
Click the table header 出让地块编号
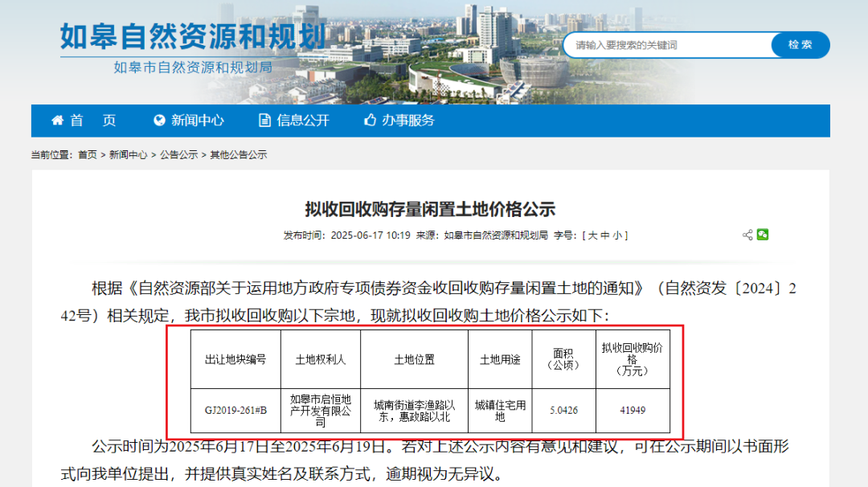click(235, 360)
